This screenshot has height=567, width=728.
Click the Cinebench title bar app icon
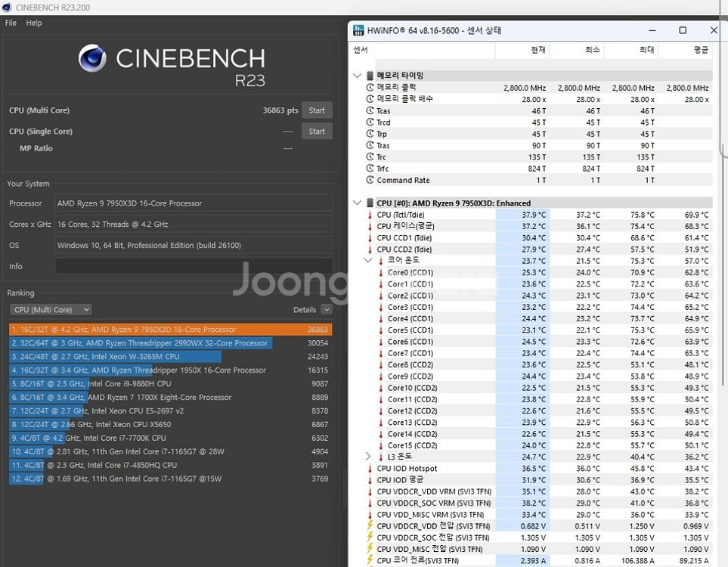(x=7, y=8)
